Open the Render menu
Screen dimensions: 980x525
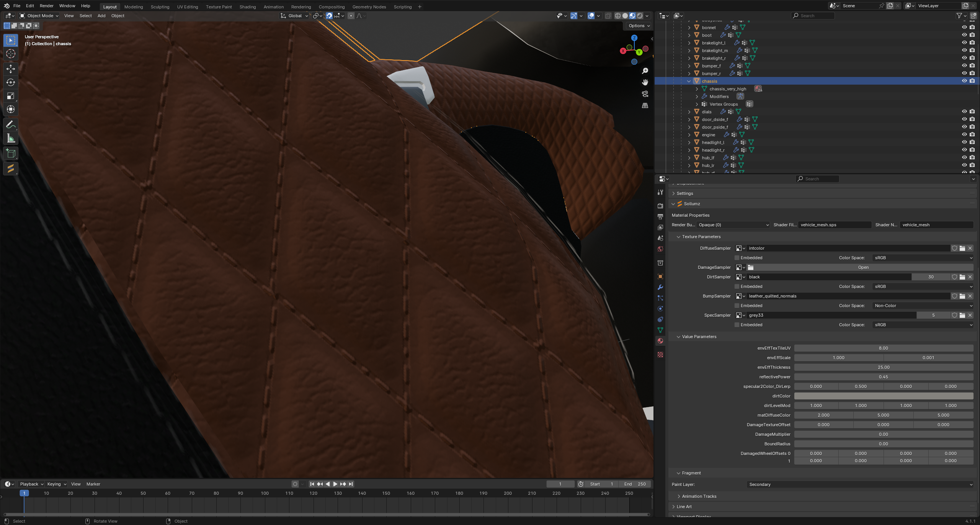tap(46, 6)
